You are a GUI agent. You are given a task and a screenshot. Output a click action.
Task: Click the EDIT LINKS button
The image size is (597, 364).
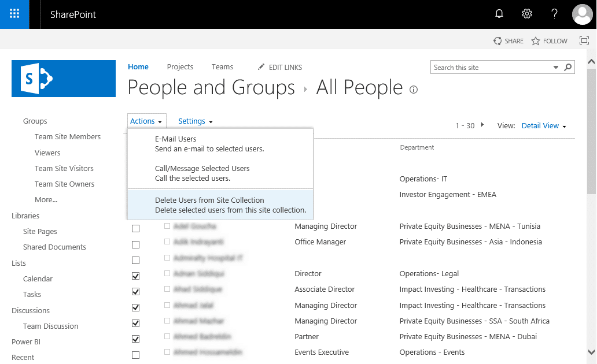(279, 67)
